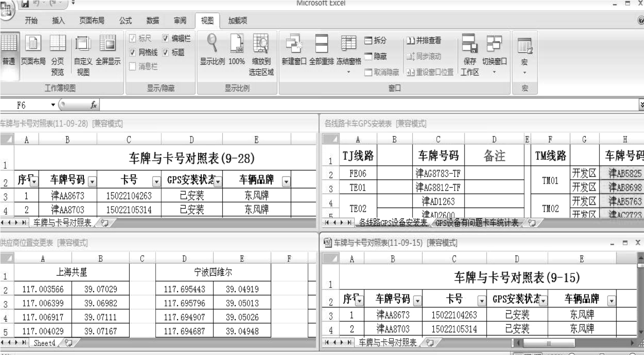The height and width of the screenshot is (355, 644).
Task: Select the GPS设备有问题卡车统计表 sheet tab
Action: [x=477, y=223]
